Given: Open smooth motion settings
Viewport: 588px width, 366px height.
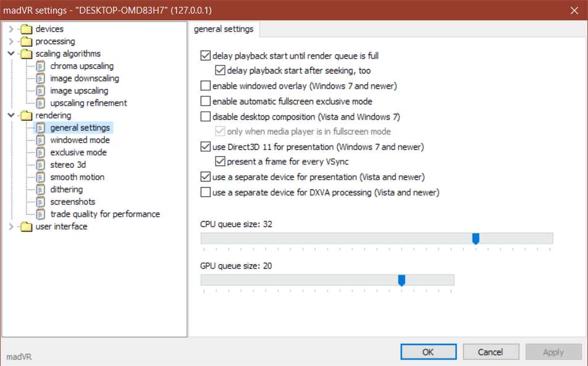Looking at the screenshot, I should 77,177.
